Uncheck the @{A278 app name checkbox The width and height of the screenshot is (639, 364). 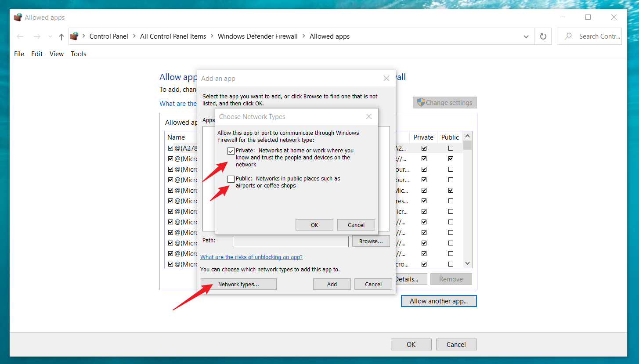tap(171, 148)
